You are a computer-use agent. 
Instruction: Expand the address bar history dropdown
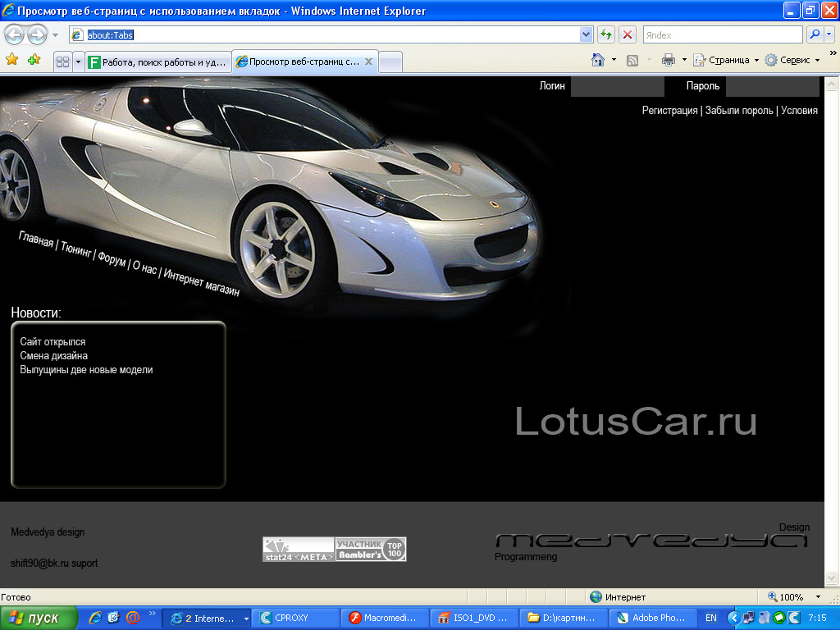(584, 34)
